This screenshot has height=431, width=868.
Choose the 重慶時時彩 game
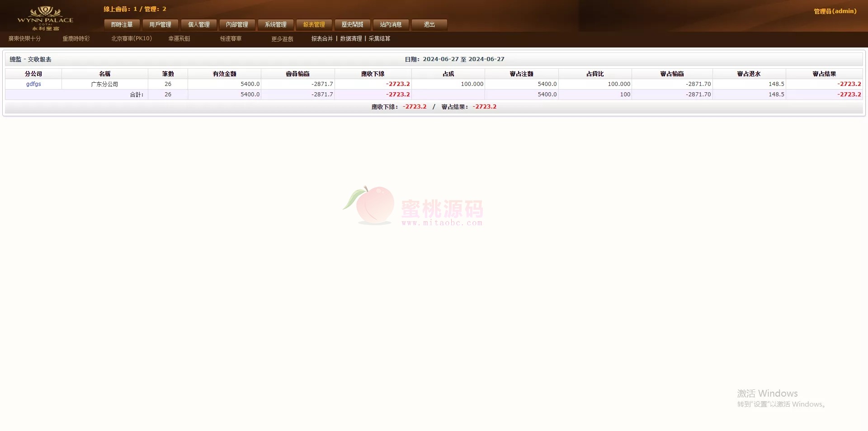[76, 39]
